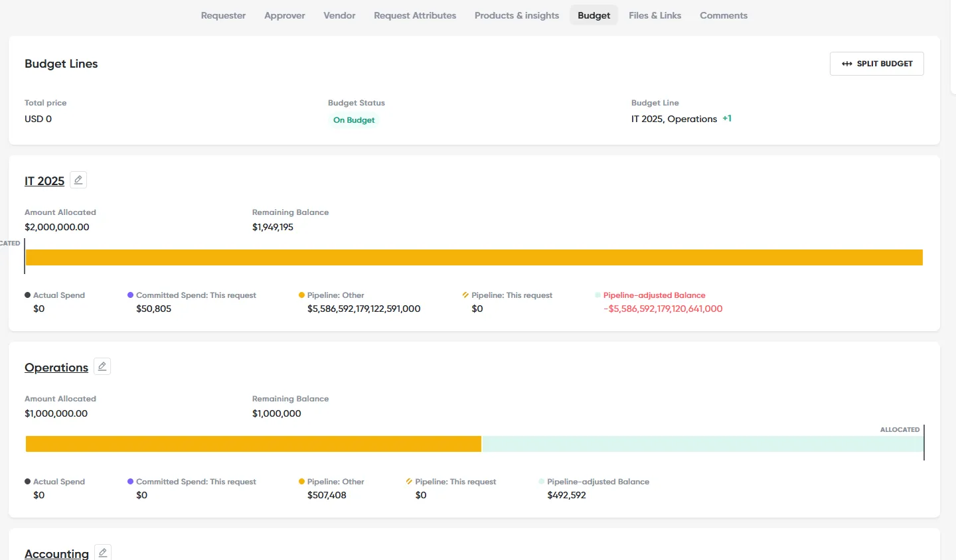Open the Operations budget link
Viewport: 956px width, 560px height.
(56, 368)
